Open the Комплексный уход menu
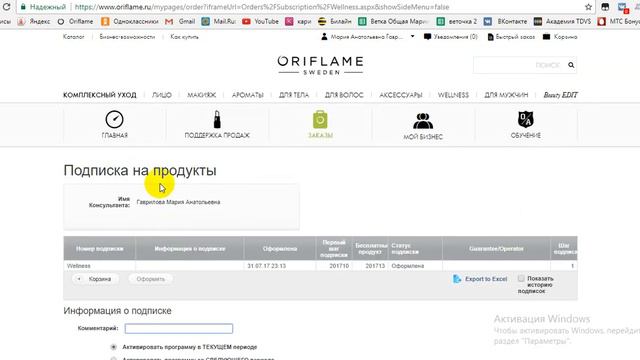 click(100, 95)
